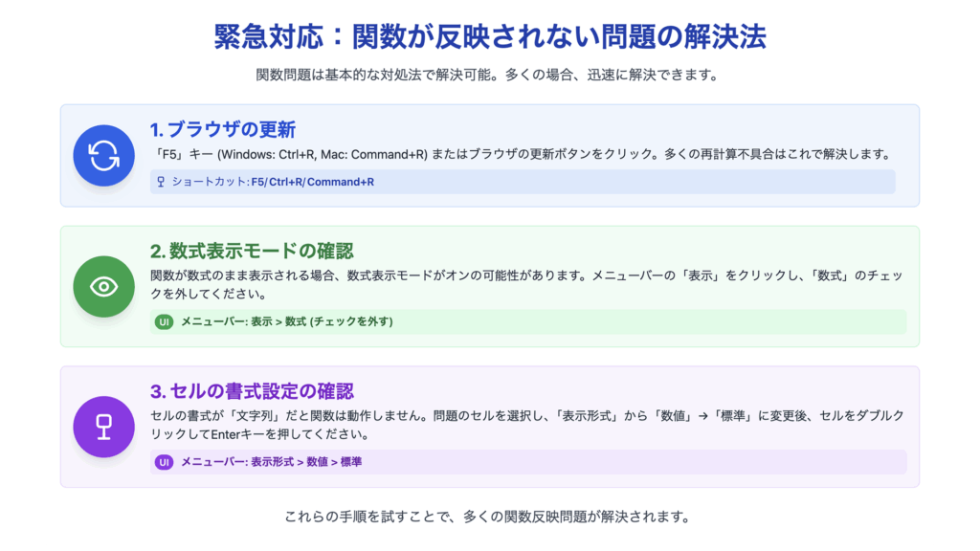Click subtitle 関数問題は基本的な対処法で解決可能
The height and width of the screenshot is (551, 980).
click(489, 75)
